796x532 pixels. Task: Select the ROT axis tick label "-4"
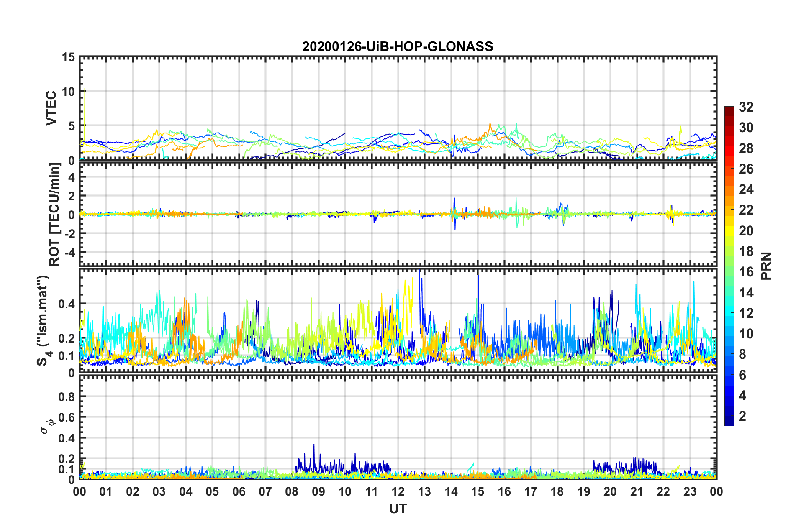click(x=69, y=253)
